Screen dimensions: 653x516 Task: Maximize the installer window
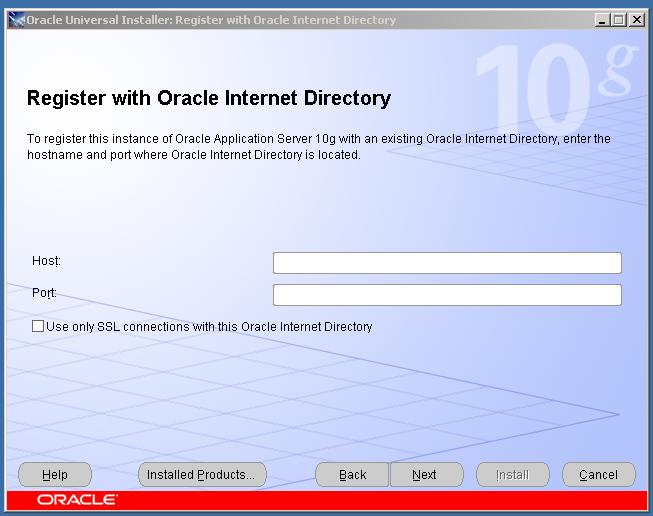[x=618, y=20]
